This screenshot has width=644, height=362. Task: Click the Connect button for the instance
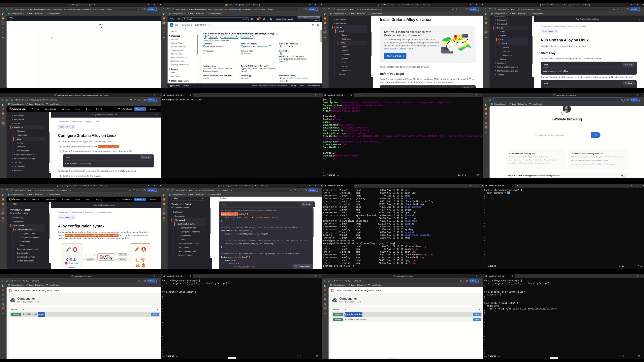(x=213, y=37)
